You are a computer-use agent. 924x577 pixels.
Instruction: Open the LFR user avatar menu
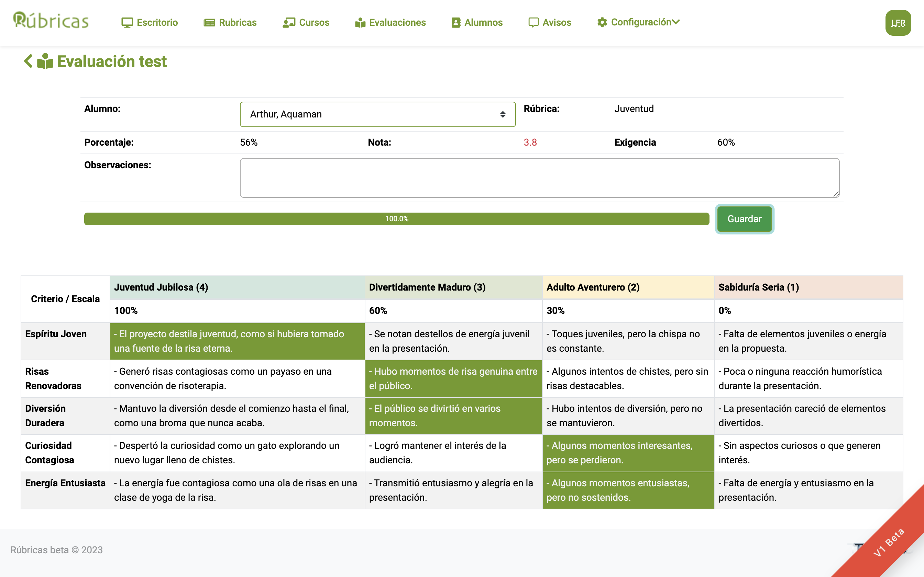[x=898, y=23]
